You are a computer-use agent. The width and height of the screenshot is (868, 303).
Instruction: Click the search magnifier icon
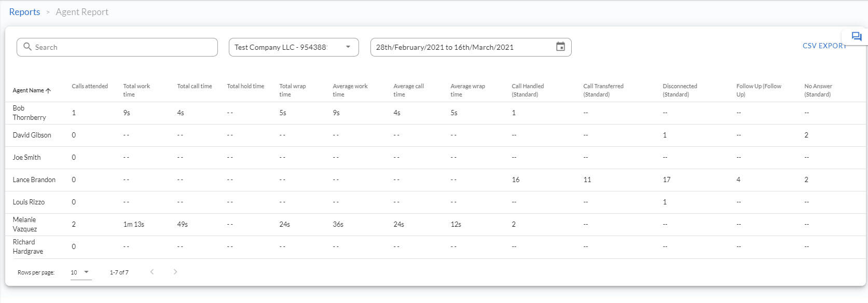point(27,47)
